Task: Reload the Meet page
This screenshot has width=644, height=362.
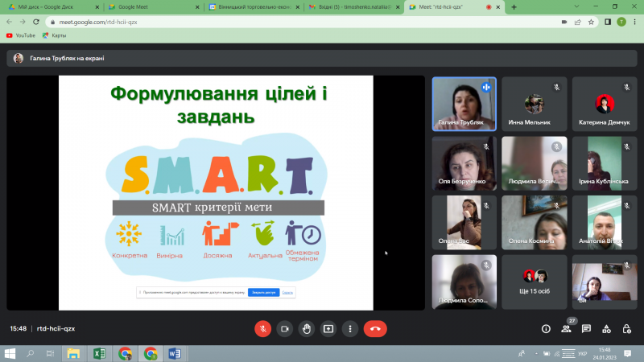Action: click(x=36, y=22)
